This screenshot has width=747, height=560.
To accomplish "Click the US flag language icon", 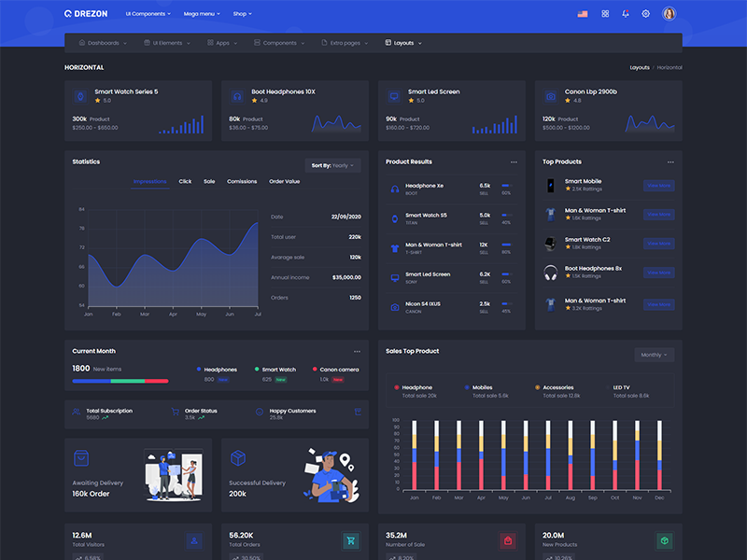I will tap(583, 14).
